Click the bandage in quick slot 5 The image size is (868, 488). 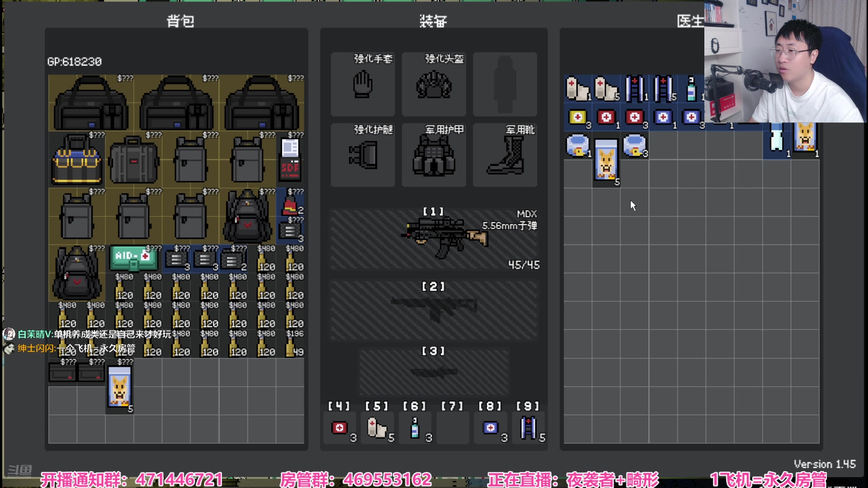pyautogui.click(x=377, y=428)
